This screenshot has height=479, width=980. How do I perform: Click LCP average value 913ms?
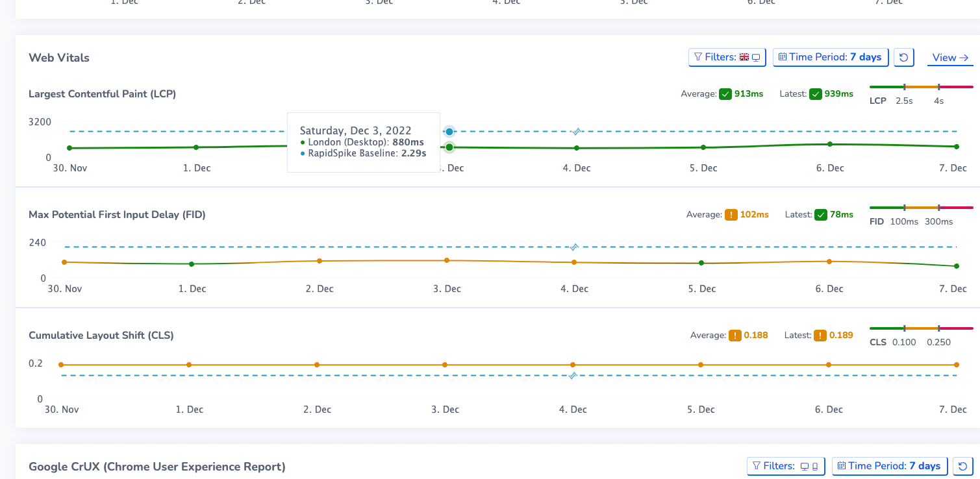tap(749, 94)
